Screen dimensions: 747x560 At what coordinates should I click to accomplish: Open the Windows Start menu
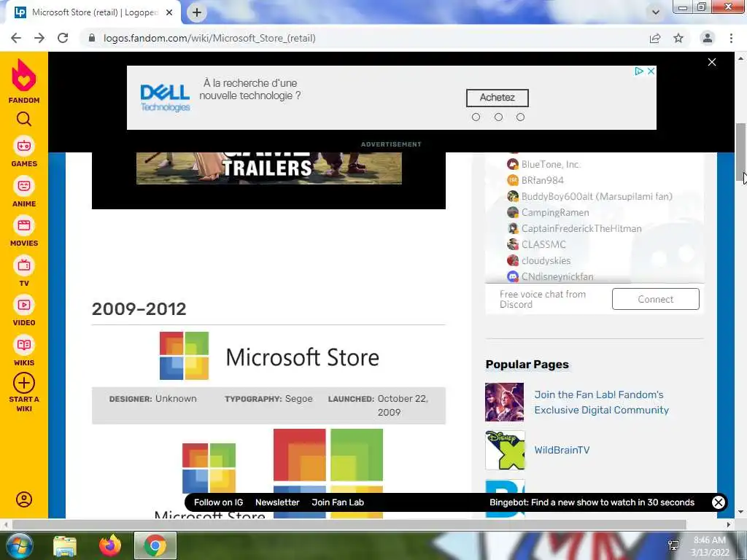point(19,545)
